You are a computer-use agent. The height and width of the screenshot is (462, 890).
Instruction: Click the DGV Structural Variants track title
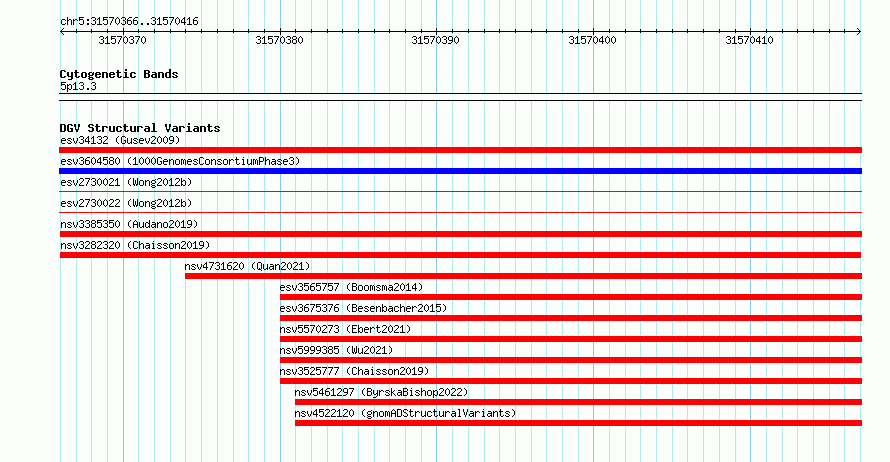tap(140, 128)
